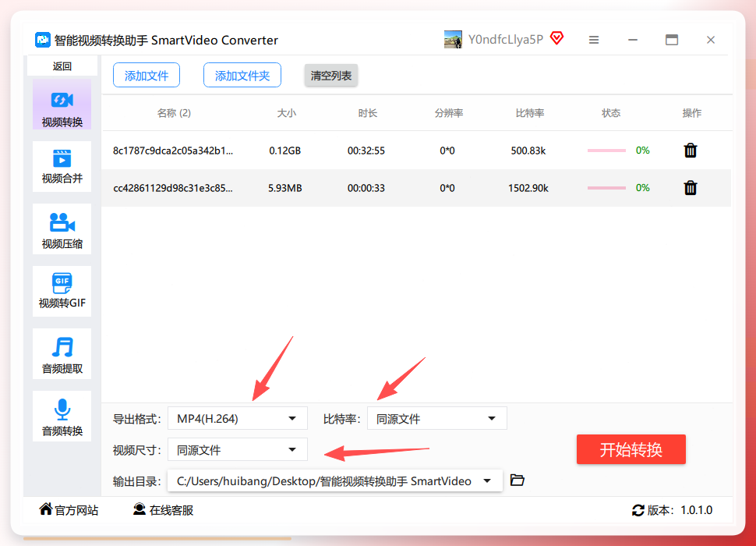Minimize the SmartVideo Converter window
This screenshot has width=756, height=546.
(633, 40)
